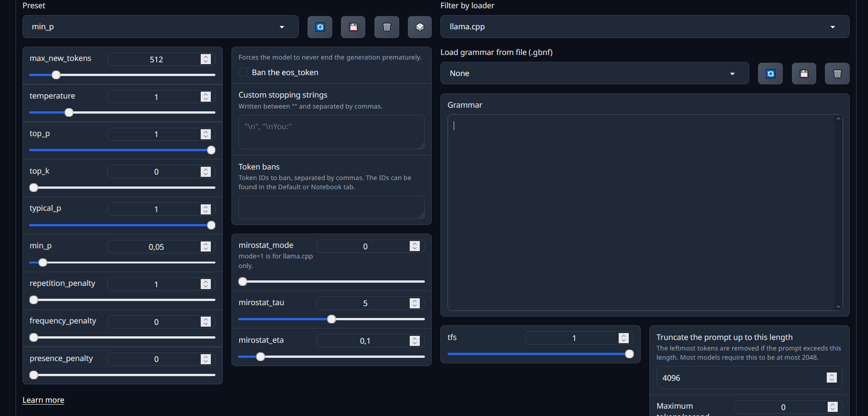Adjust the typical_p slider
Screen dimensions: 868x416
[122, 225]
